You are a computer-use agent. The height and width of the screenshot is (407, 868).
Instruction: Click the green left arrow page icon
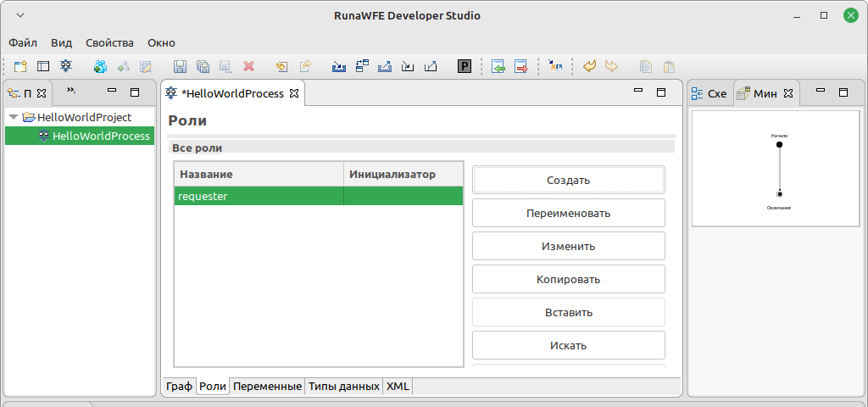[498, 67]
